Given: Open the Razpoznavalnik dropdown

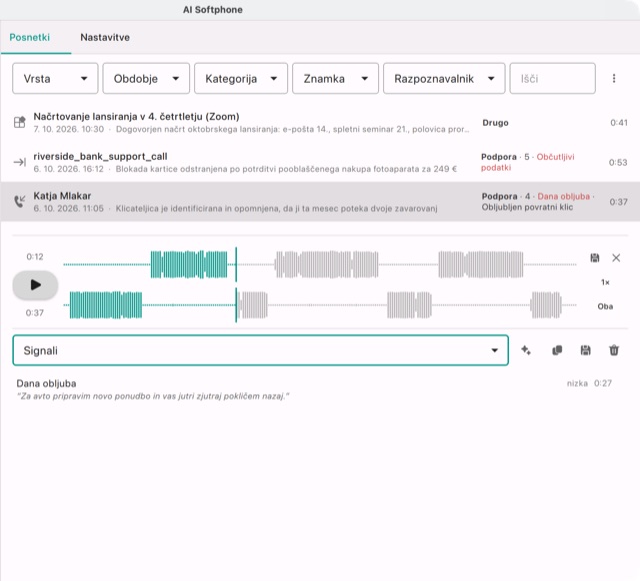Looking at the screenshot, I should tap(444, 78).
